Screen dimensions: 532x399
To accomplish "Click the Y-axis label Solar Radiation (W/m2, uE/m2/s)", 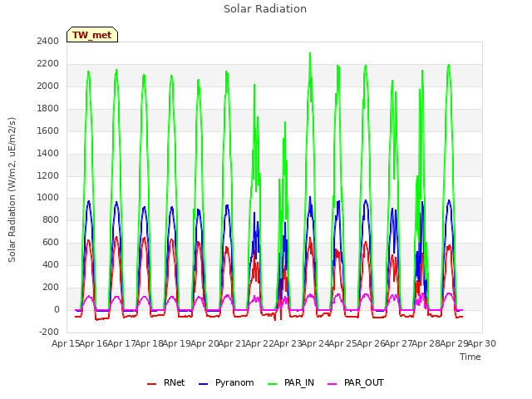I will pos(12,190).
